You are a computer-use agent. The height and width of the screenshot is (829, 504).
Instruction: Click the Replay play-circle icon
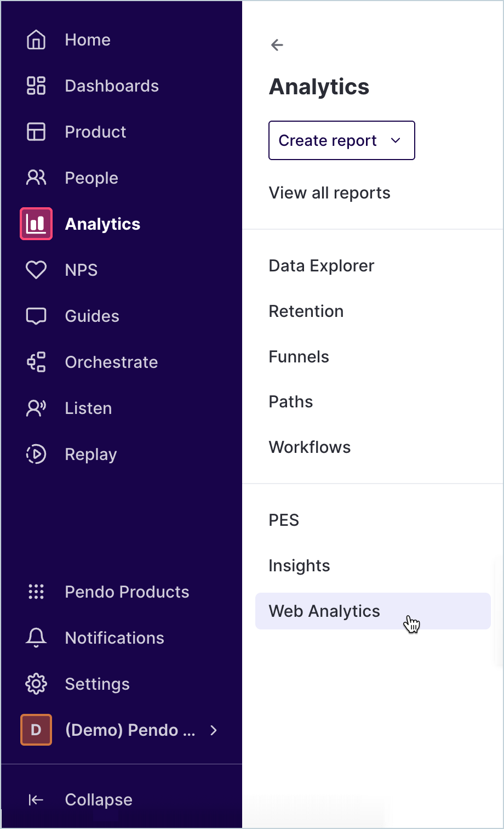point(36,455)
